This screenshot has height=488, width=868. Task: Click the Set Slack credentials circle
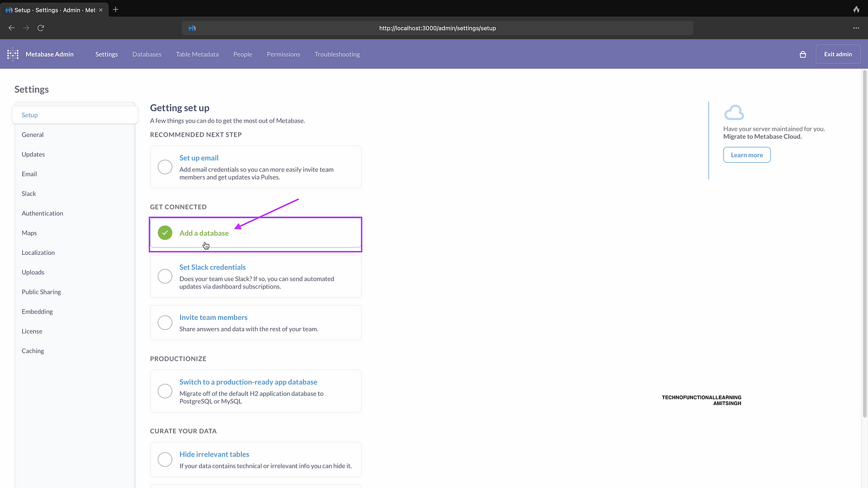165,277
